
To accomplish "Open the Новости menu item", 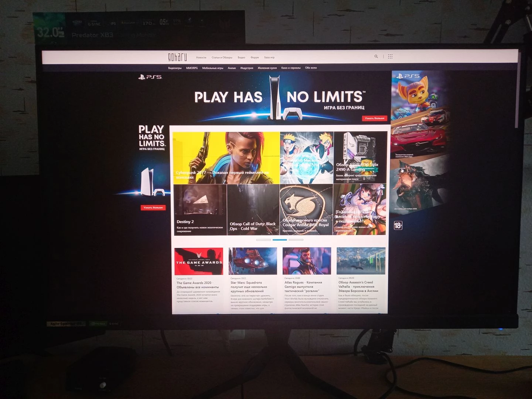I will coord(201,58).
